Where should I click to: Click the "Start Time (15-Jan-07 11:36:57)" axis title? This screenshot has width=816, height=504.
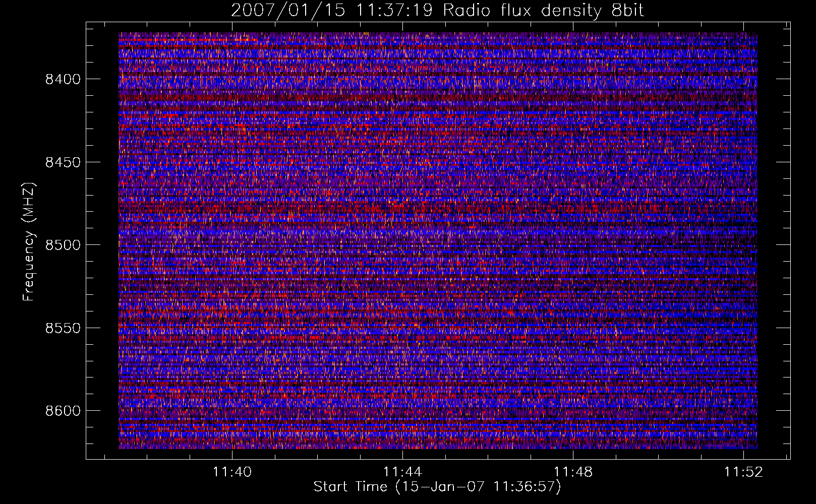[437, 487]
